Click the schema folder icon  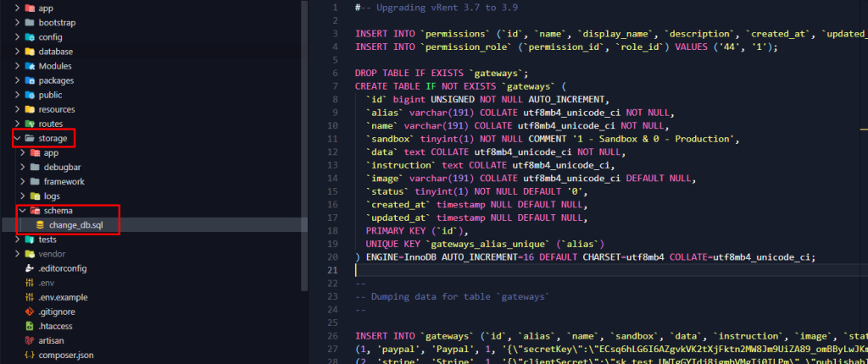35,210
